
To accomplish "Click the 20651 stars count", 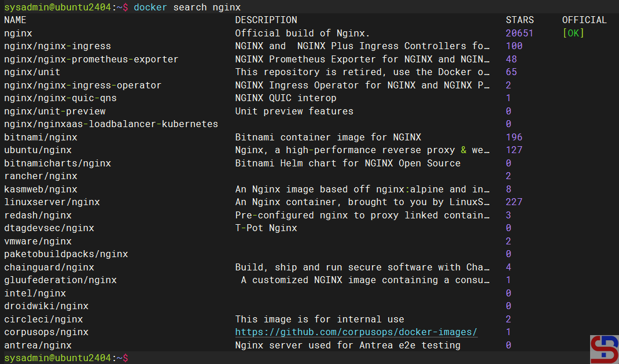I will pos(519,33).
